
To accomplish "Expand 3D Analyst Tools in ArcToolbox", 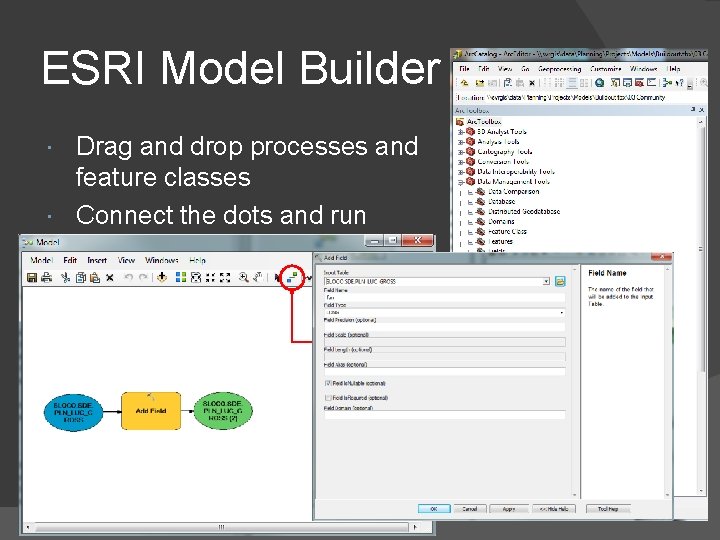I will pyautogui.click(x=461, y=132).
